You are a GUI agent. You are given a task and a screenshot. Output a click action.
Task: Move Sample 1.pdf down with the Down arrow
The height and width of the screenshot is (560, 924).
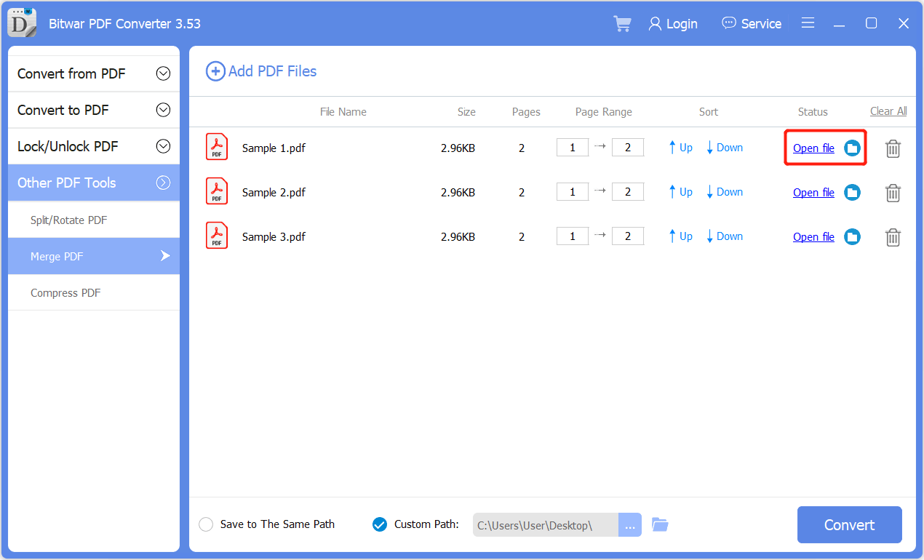click(723, 147)
